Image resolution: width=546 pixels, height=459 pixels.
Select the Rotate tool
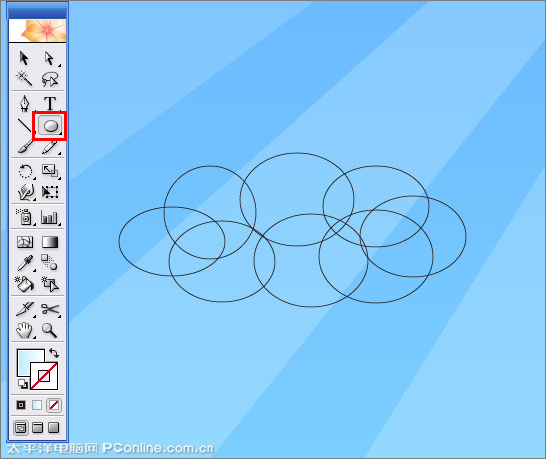click(25, 171)
